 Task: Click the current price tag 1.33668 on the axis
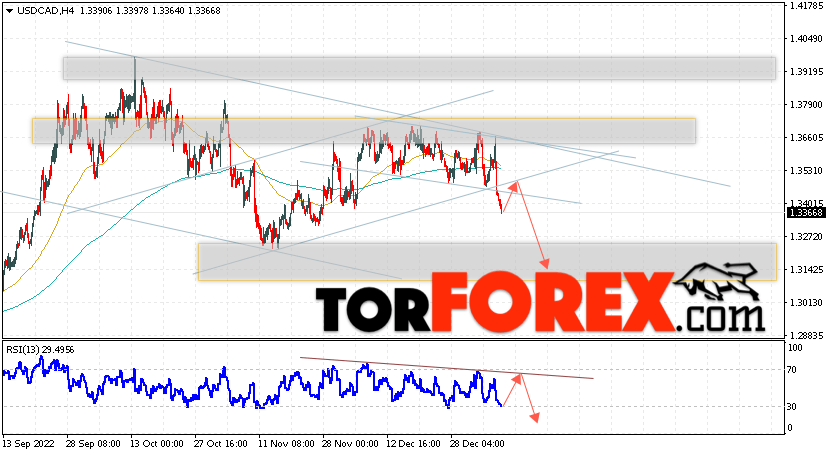[x=806, y=213]
